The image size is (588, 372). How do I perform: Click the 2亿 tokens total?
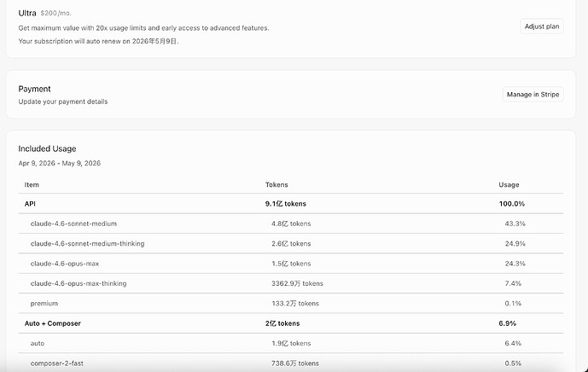click(282, 323)
